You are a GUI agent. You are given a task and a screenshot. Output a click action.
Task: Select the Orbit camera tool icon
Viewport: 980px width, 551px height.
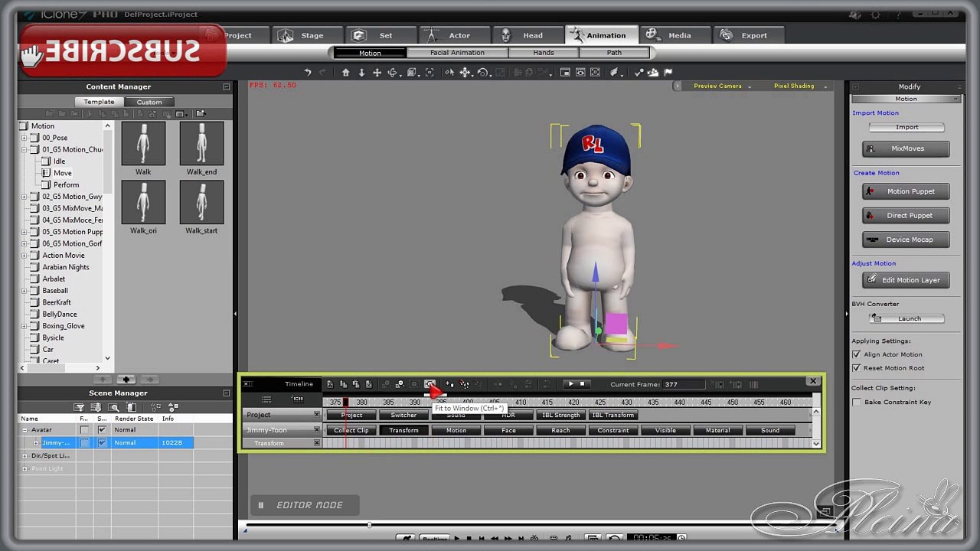click(x=393, y=73)
